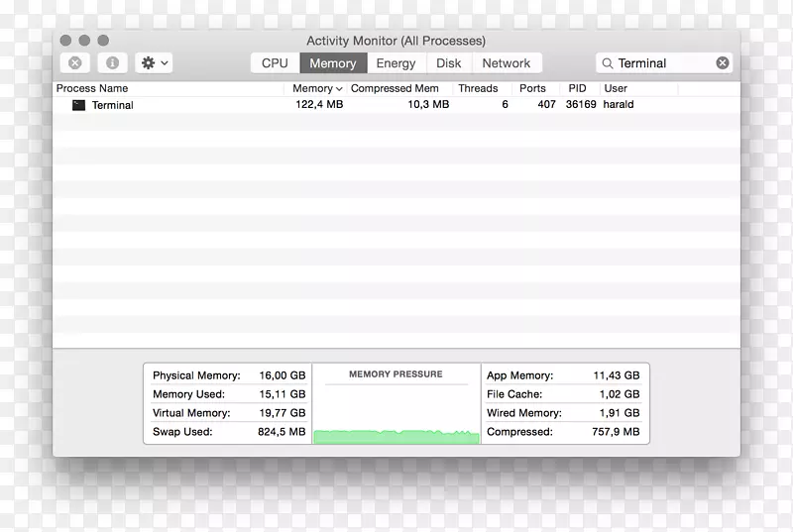Open the process Inspect info icon
The image size is (793, 532).
point(112,63)
